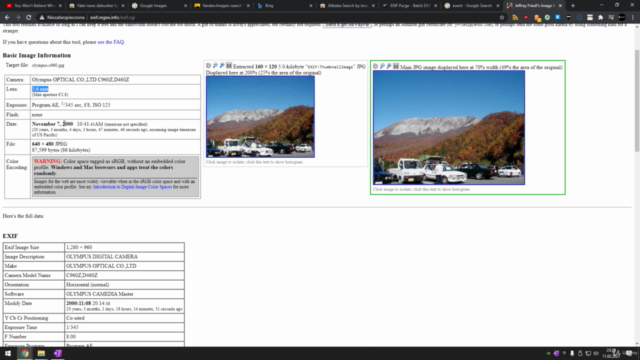Click the extracted thumbnail image to isolate
The image size is (640, 360).
(260, 117)
